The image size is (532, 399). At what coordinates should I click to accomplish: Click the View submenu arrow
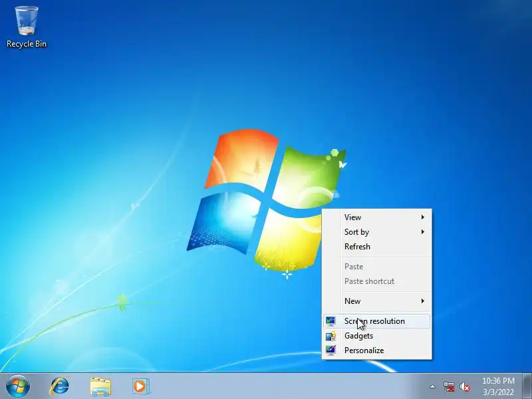coord(423,217)
